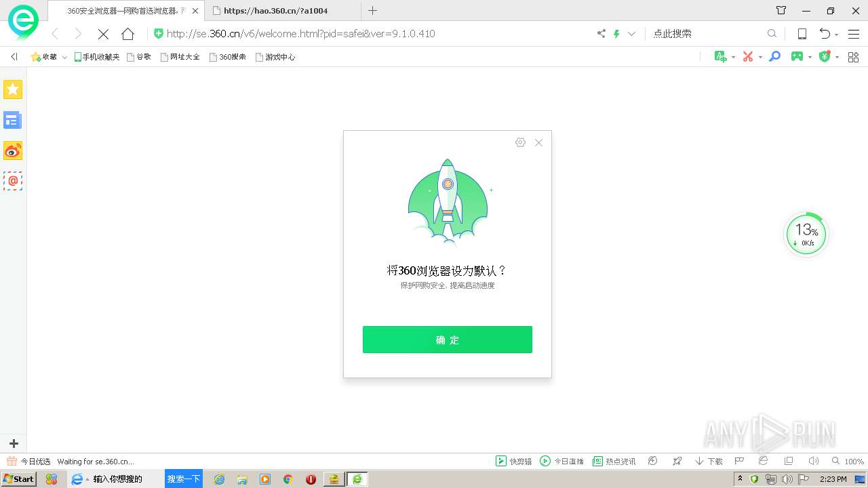Open the 手机收藏夹 bookmark

tap(96, 57)
